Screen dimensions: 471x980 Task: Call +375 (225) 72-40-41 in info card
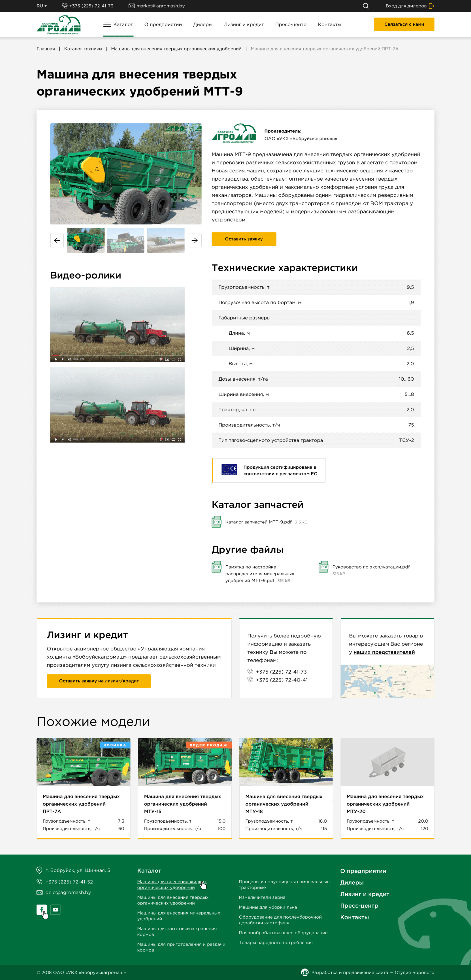pyautogui.click(x=282, y=680)
